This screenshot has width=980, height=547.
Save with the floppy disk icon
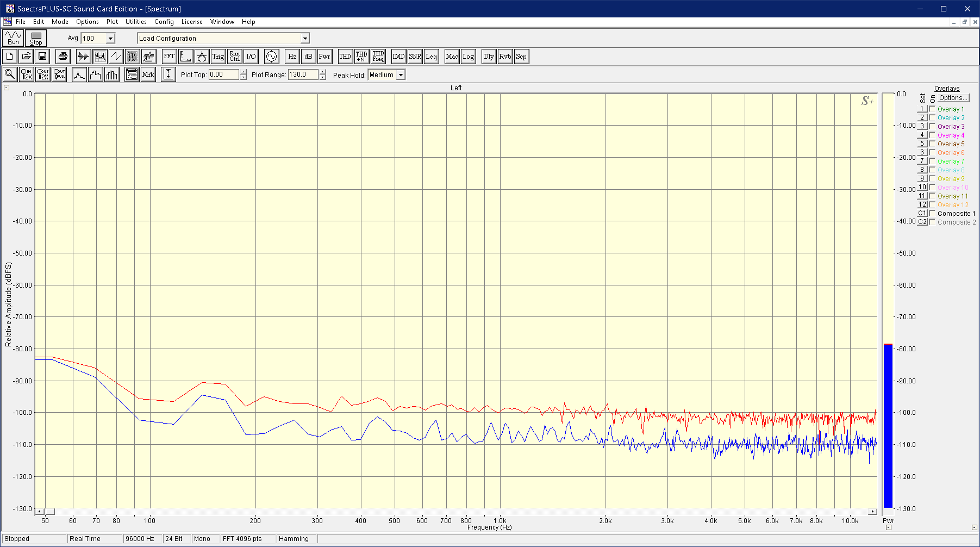coord(42,57)
